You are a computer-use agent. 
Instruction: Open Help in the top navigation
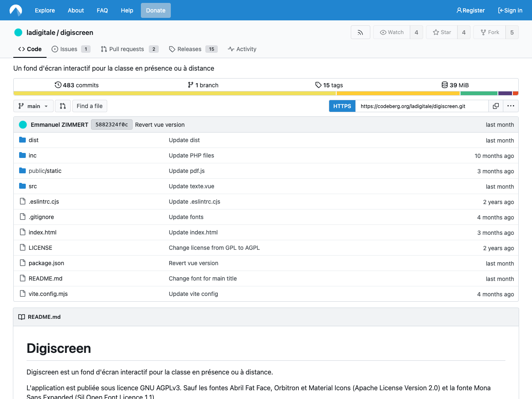[x=127, y=10]
